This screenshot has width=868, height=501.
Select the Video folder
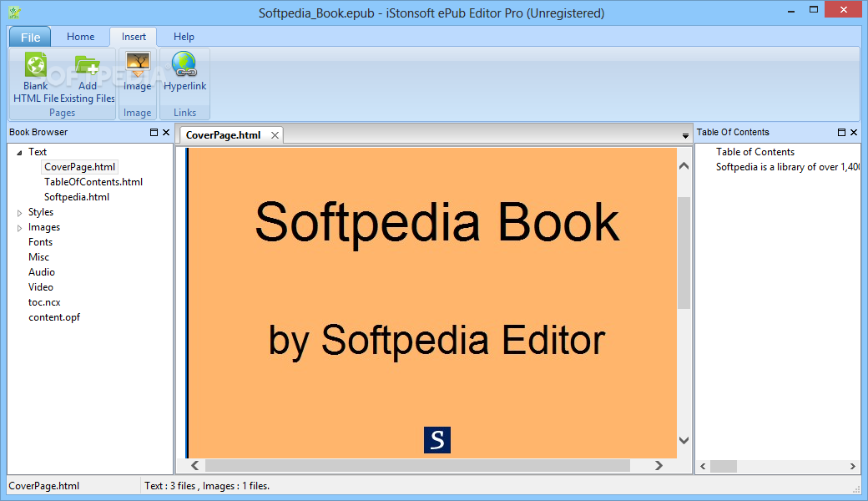pyautogui.click(x=41, y=286)
